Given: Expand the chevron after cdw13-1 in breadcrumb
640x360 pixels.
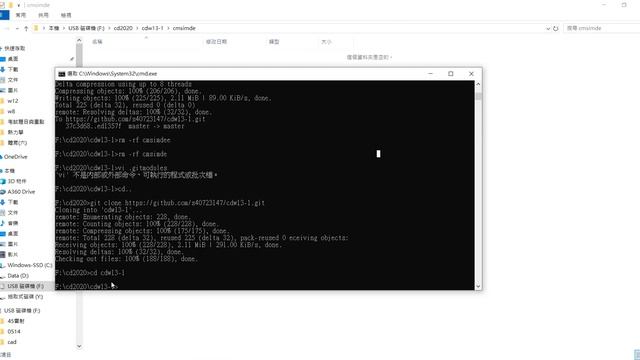Looking at the screenshot, I should 168,28.
